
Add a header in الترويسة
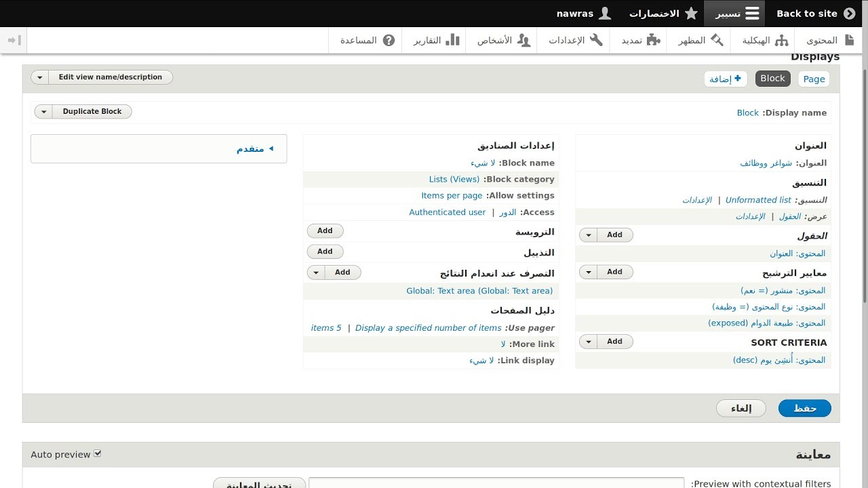(x=325, y=231)
